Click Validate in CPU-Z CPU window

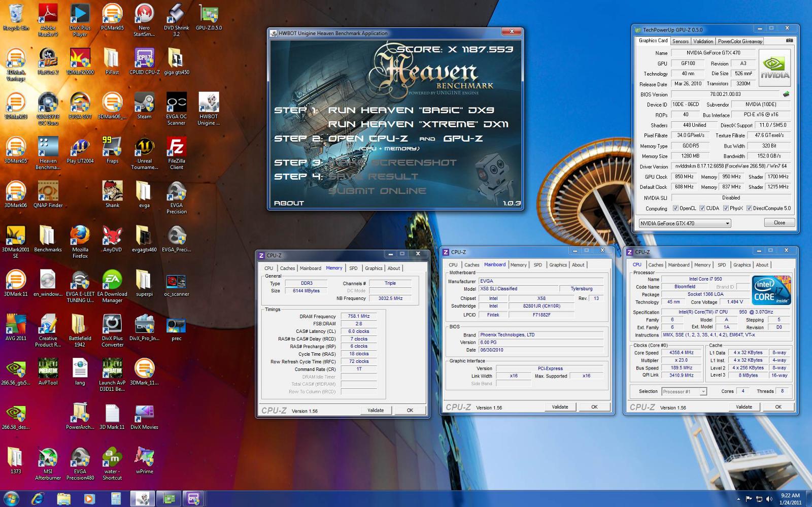[744, 407]
